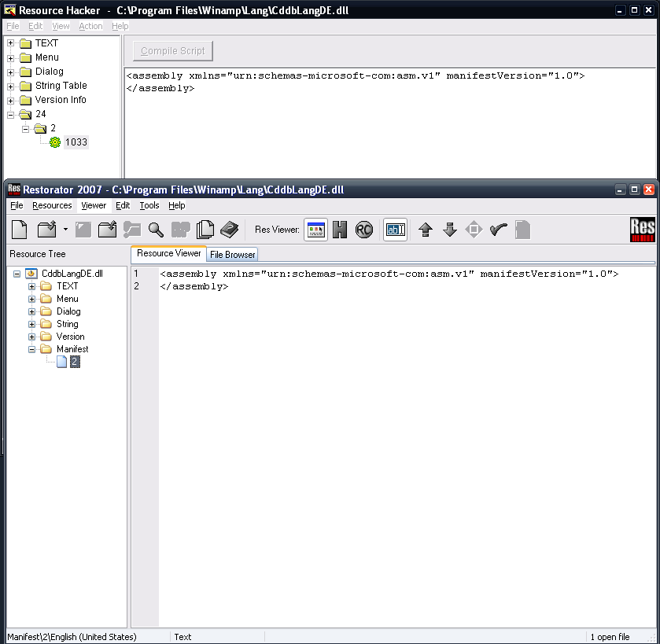
Task: Open the dropdown arrow beside Open file icon
Action: tap(65, 230)
